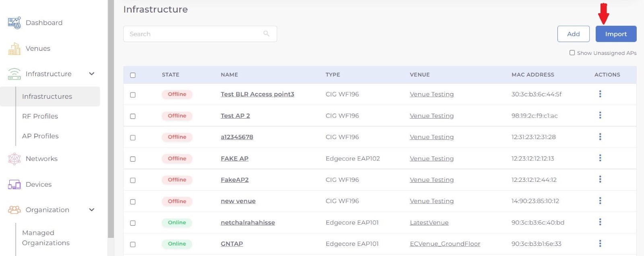Collapse the Organization sidebar section
Screen dimensions: 644x256
click(x=92, y=210)
